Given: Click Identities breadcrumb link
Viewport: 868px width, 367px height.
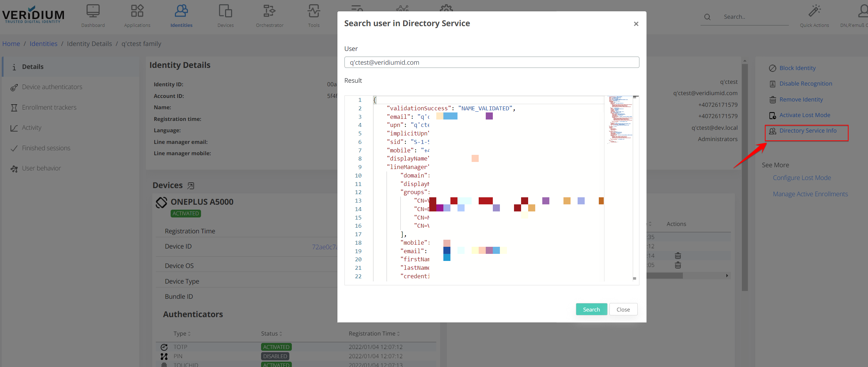Looking at the screenshot, I should [x=43, y=44].
